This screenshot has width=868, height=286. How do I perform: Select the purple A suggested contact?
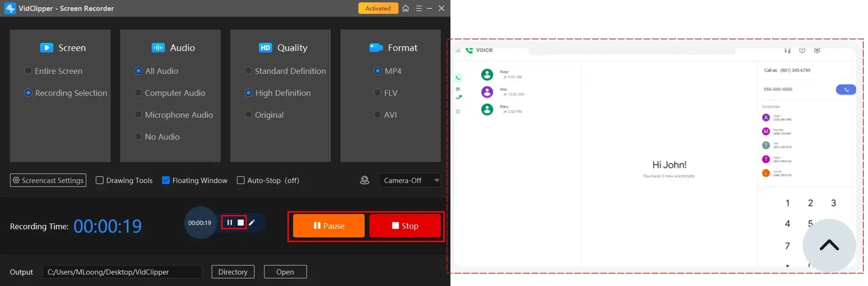(x=766, y=117)
